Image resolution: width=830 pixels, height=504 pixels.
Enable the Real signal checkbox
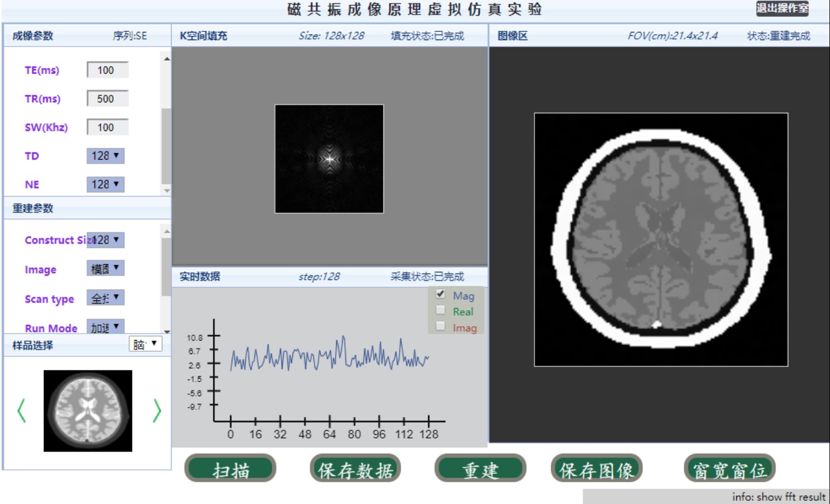[x=441, y=310]
